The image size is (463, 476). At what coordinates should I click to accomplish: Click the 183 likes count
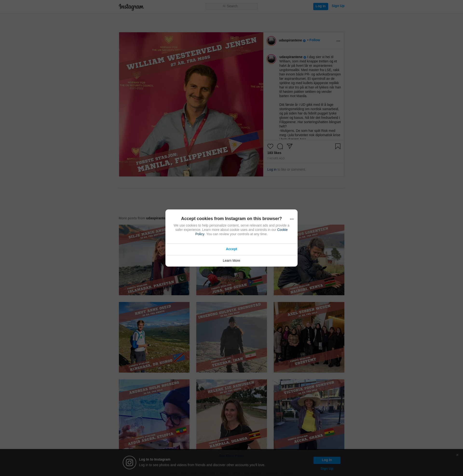(274, 153)
